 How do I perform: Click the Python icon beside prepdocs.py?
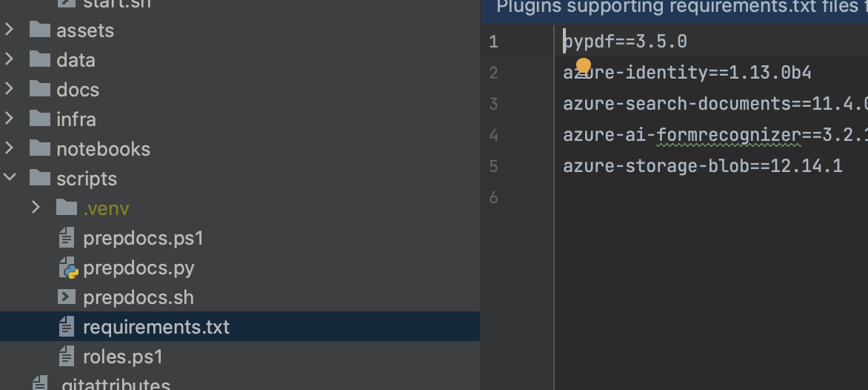coord(67,268)
